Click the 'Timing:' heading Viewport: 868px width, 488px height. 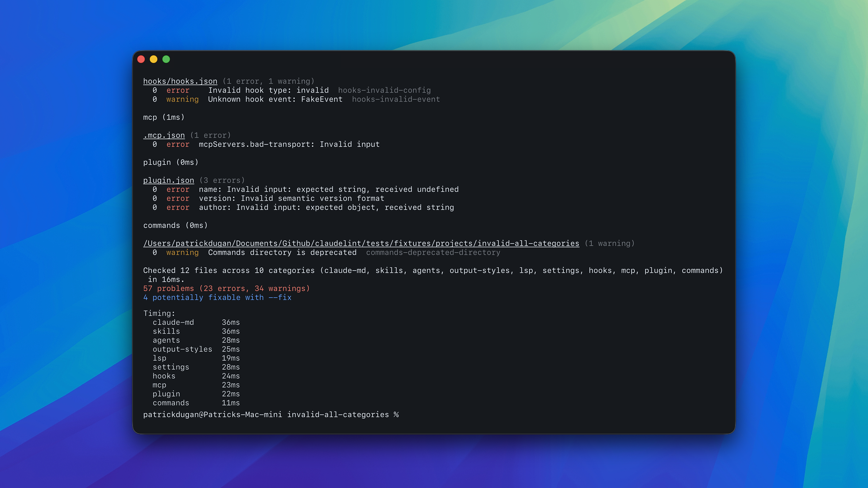pos(159,314)
